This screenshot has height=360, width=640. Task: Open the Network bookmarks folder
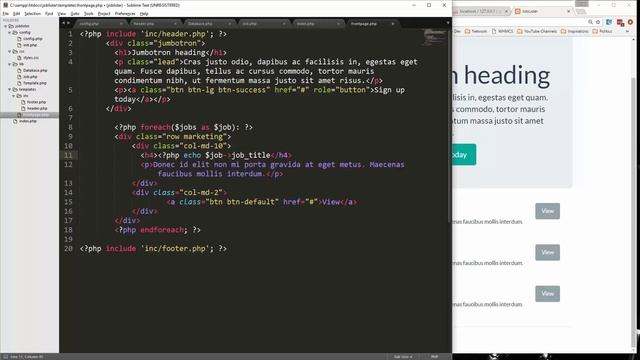point(476,31)
